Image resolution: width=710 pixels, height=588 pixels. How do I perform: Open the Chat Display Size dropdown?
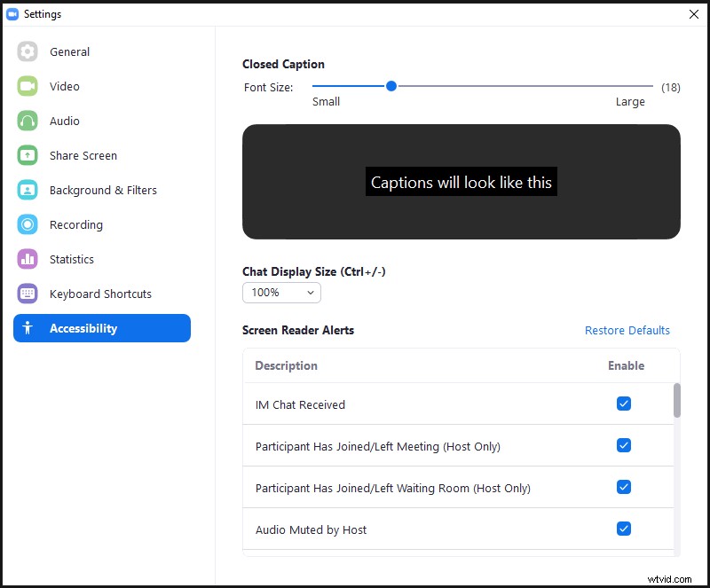(x=281, y=293)
